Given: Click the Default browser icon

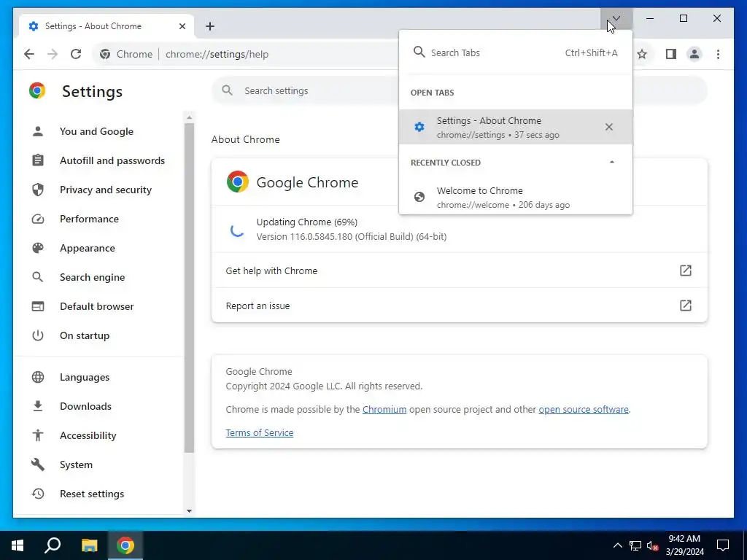Looking at the screenshot, I should coord(38,306).
